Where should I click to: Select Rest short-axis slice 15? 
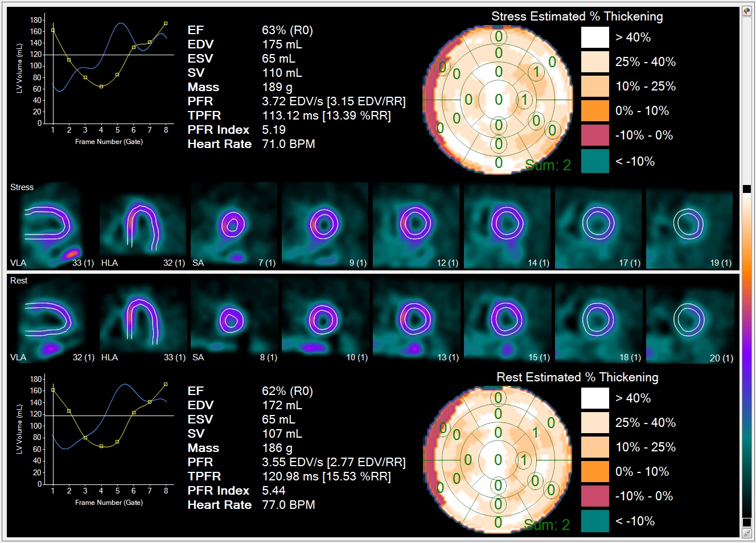507,320
